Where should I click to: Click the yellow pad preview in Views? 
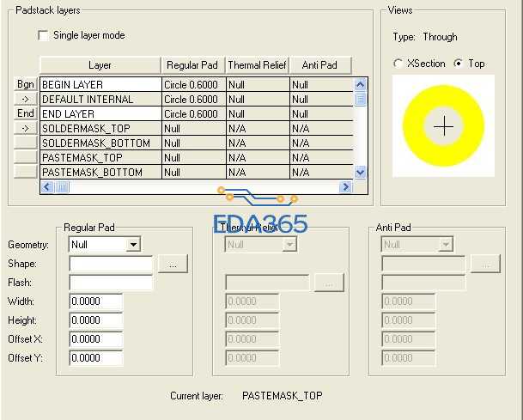point(443,126)
